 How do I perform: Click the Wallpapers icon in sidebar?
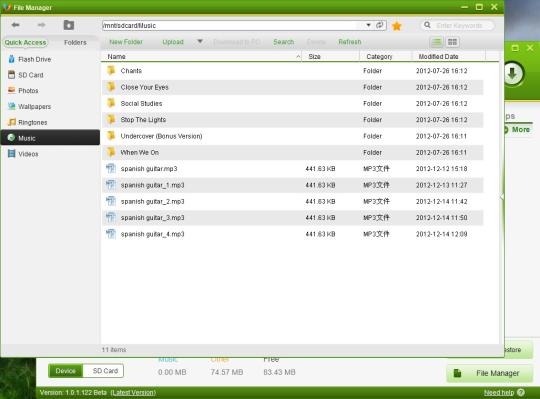coord(12,106)
